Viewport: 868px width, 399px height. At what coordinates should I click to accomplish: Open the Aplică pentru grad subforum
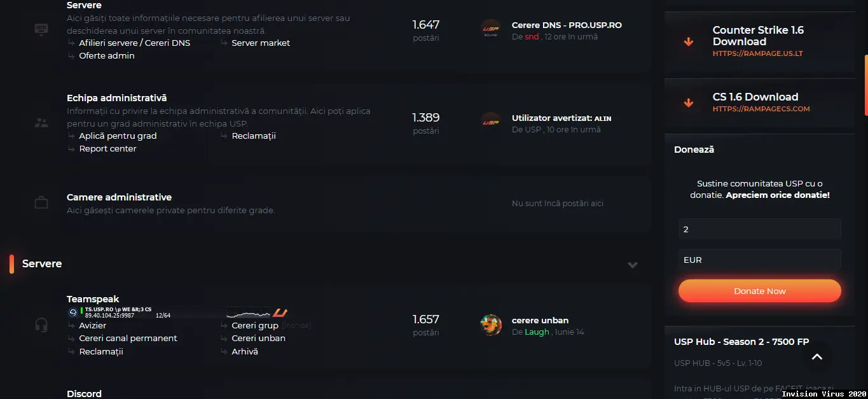coord(118,136)
